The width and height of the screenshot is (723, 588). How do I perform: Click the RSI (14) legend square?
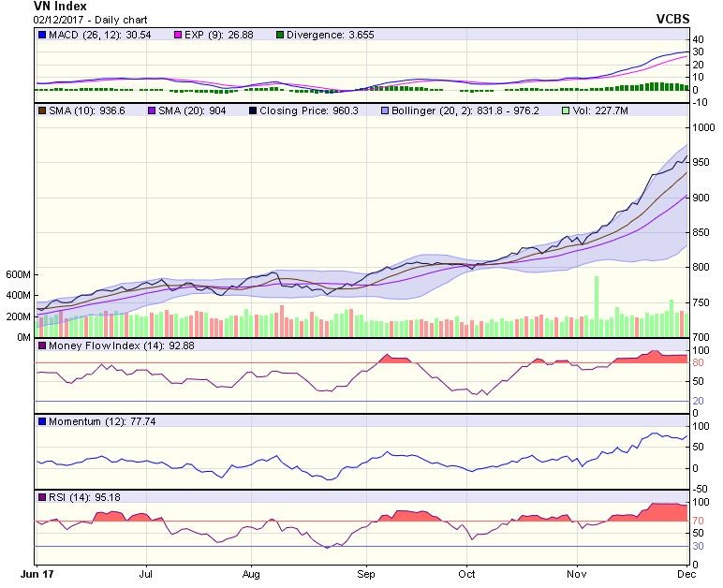(41, 496)
